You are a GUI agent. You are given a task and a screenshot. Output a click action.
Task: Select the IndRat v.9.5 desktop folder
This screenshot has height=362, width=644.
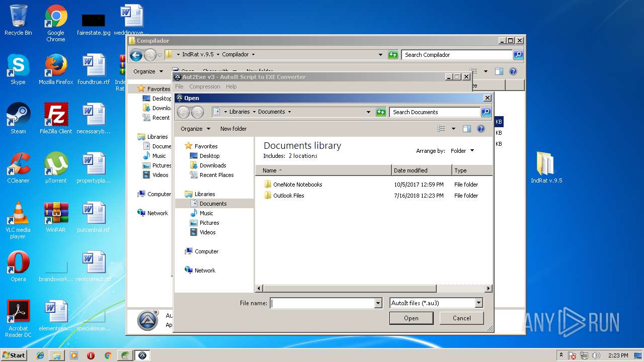(x=546, y=168)
